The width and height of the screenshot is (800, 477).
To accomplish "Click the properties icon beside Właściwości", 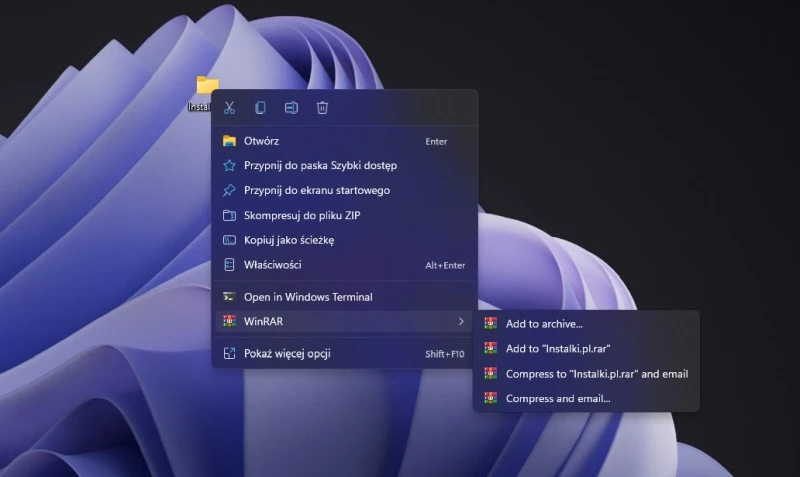I will click(230, 265).
